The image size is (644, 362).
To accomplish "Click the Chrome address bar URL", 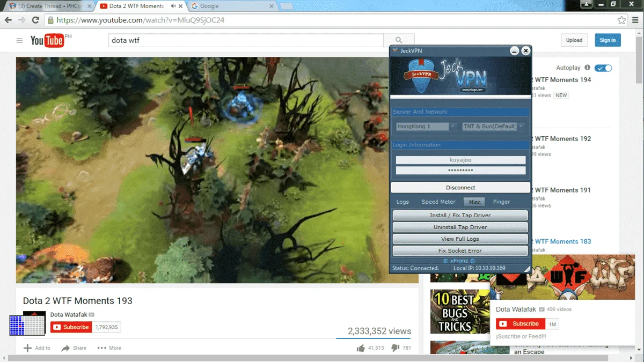I will coord(140,20).
